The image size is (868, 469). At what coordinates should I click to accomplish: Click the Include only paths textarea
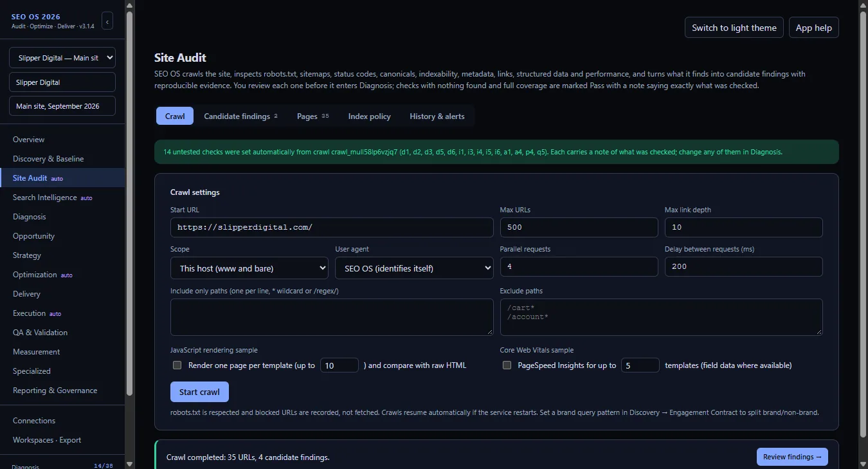(x=332, y=317)
